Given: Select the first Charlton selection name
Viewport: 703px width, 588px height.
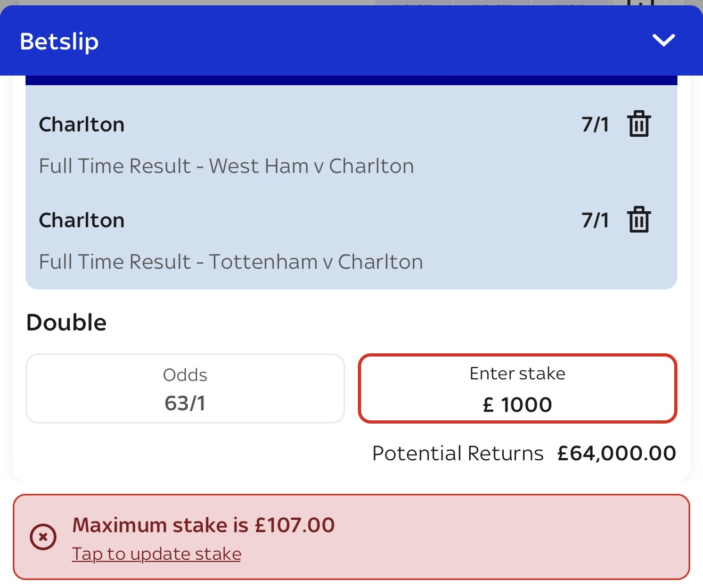Looking at the screenshot, I should (x=81, y=125).
